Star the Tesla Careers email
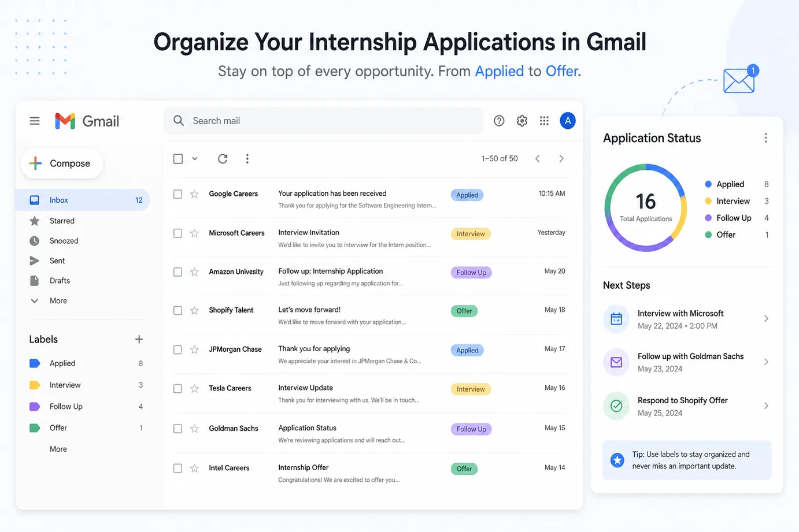This screenshot has width=799, height=532. click(x=194, y=389)
